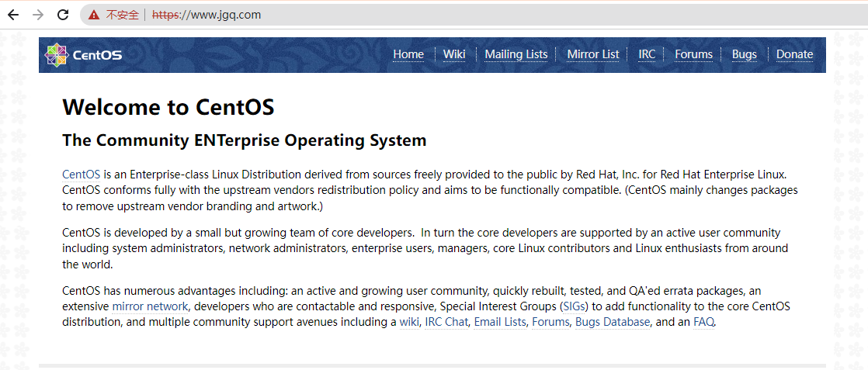Click Donate in the header navigation

pos(794,54)
